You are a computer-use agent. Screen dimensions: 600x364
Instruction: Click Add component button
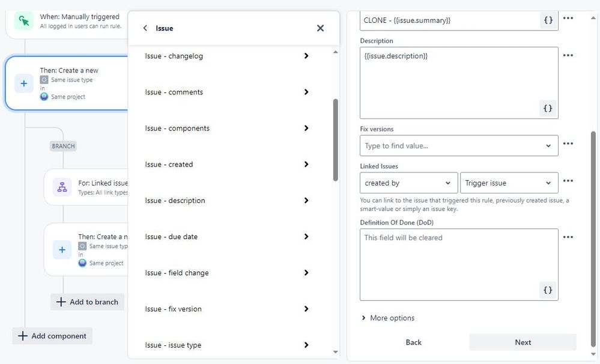[52, 336]
